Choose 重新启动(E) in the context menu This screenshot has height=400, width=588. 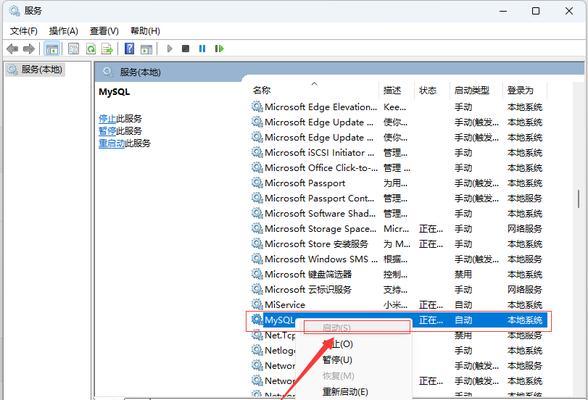pyautogui.click(x=354, y=392)
